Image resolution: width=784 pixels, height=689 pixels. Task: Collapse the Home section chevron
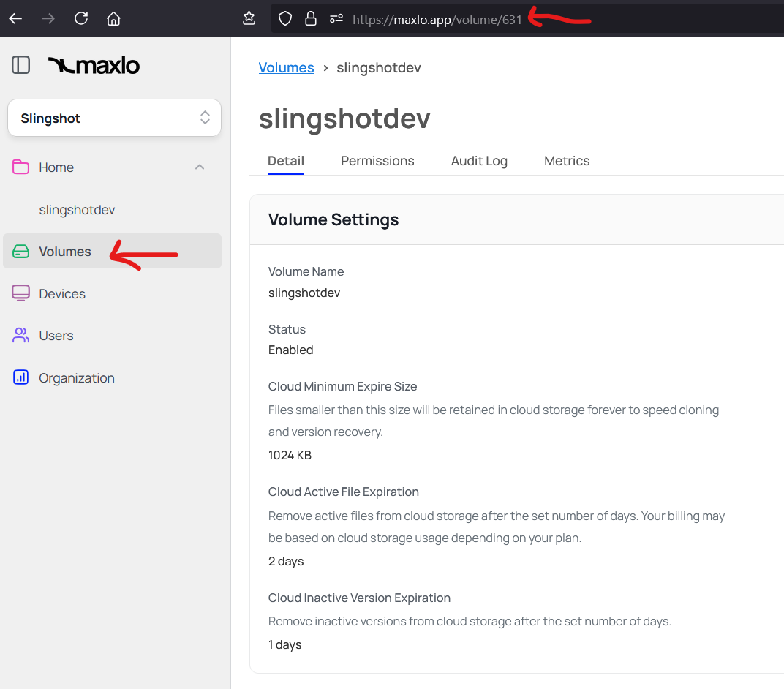pyautogui.click(x=200, y=167)
